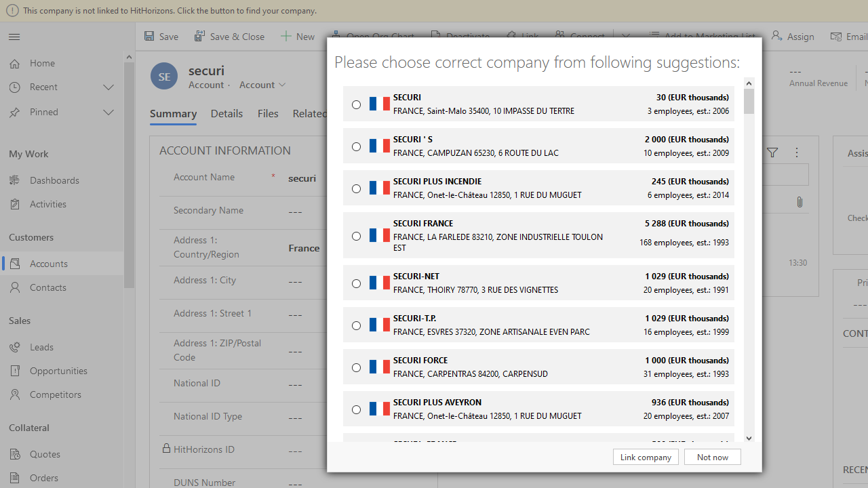Click the timeline filter funnel icon
The width and height of the screenshot is (868, 488).
772,152
